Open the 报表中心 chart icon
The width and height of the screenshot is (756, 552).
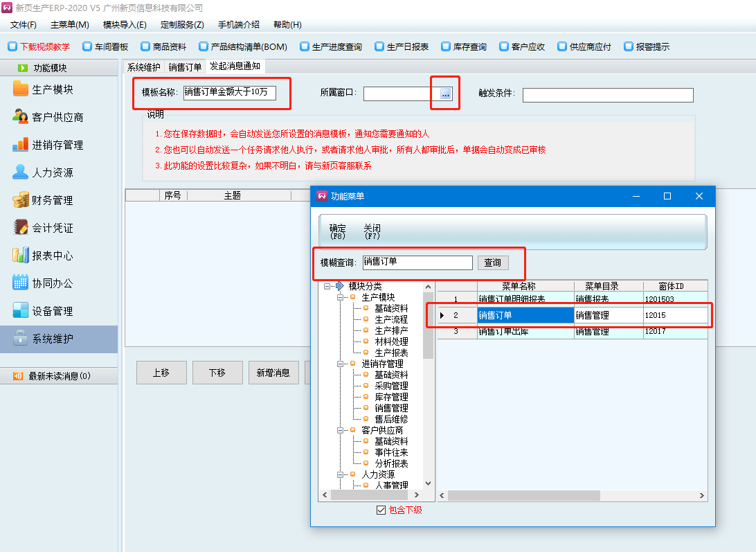tap(21, 256)
